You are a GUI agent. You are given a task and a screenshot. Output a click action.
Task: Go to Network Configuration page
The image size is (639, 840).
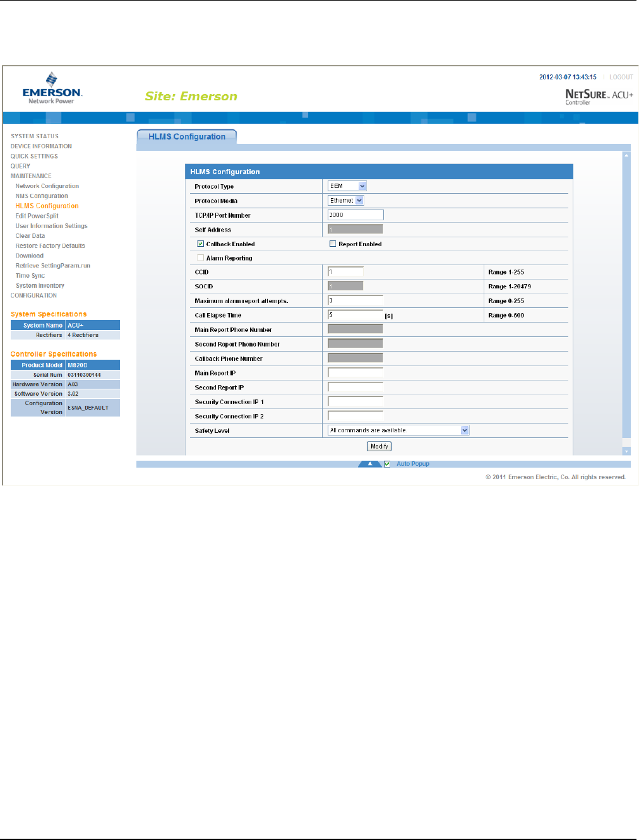point(47,186)
